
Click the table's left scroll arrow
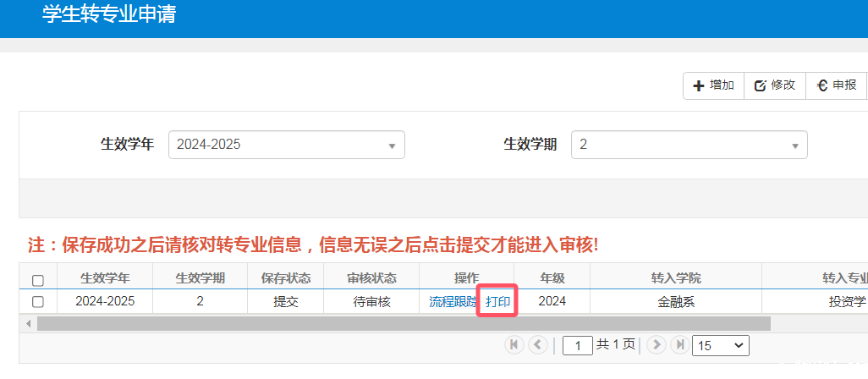point(28,323)
